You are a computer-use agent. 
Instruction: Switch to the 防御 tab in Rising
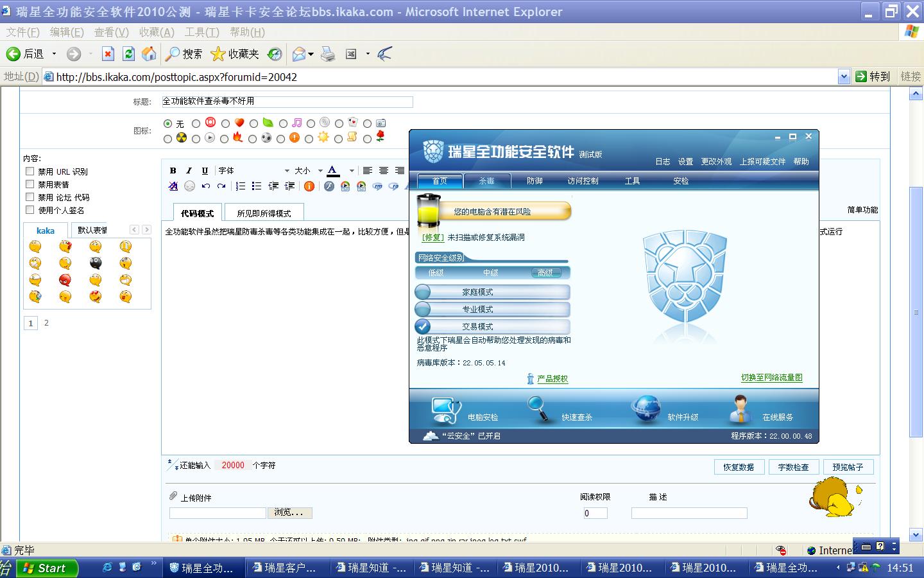pos(535,181)
